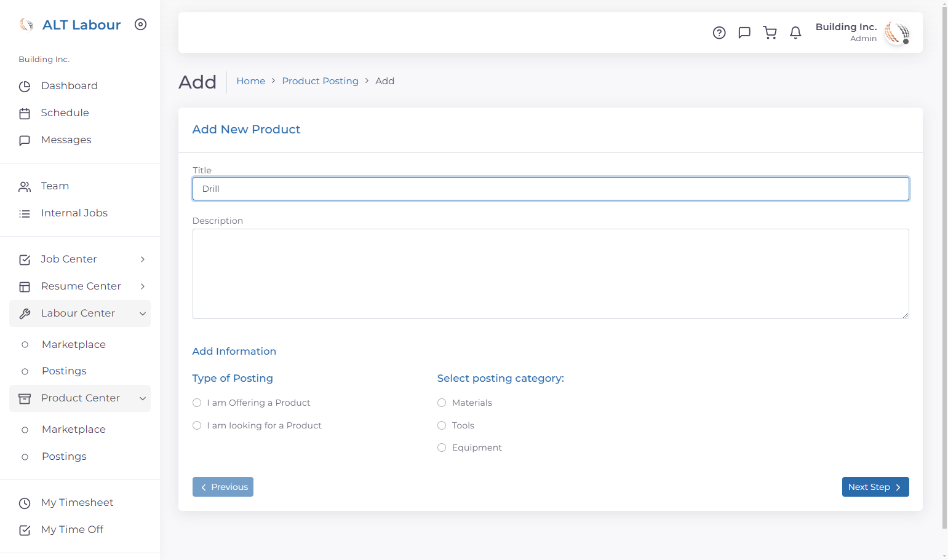The height and width of the screenshot is (560, 948).
Task: Click the Labour Center wrench icon
Action: point(25,314)
